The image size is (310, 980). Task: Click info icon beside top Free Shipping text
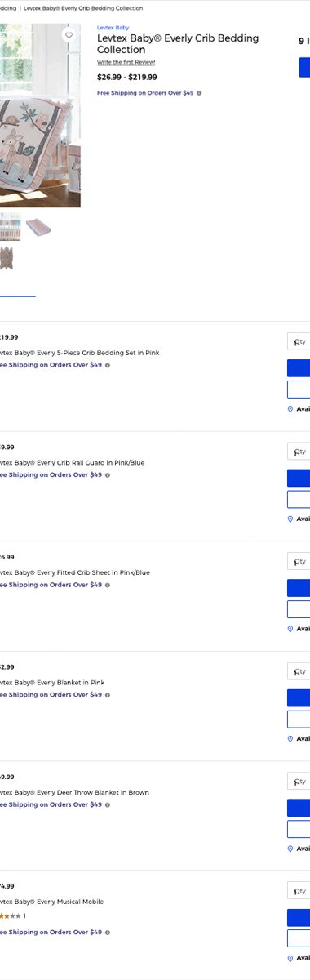click(199, 93)
